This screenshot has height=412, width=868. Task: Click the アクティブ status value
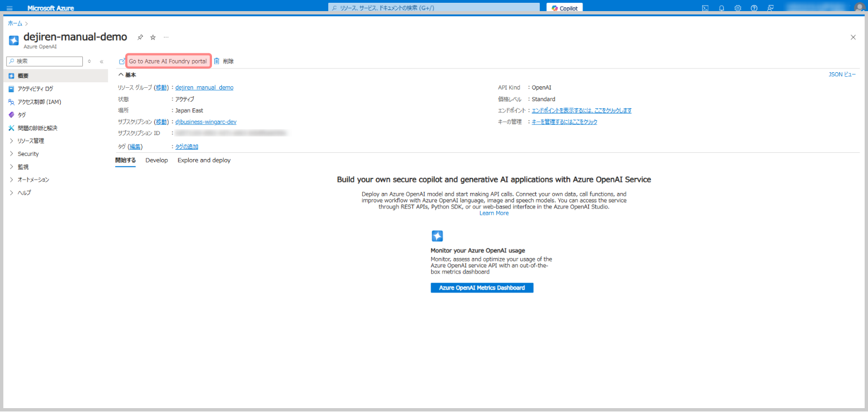click(185, 99)
